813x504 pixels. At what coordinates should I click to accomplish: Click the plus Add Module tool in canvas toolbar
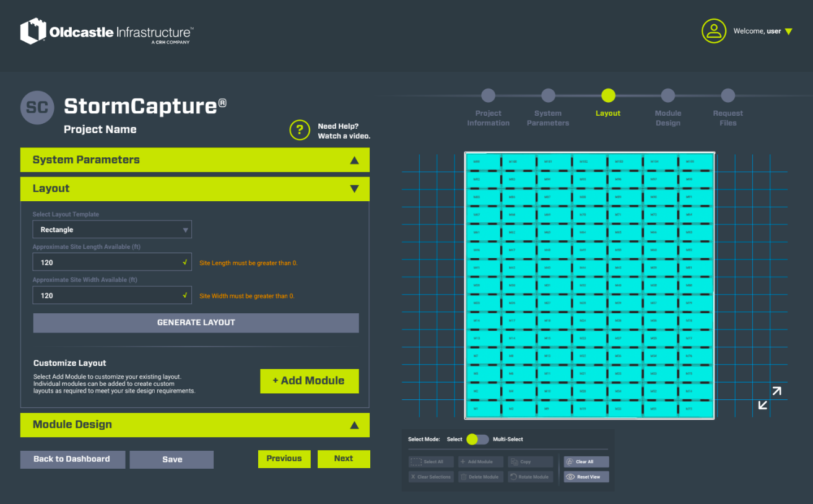pos(480,462)
